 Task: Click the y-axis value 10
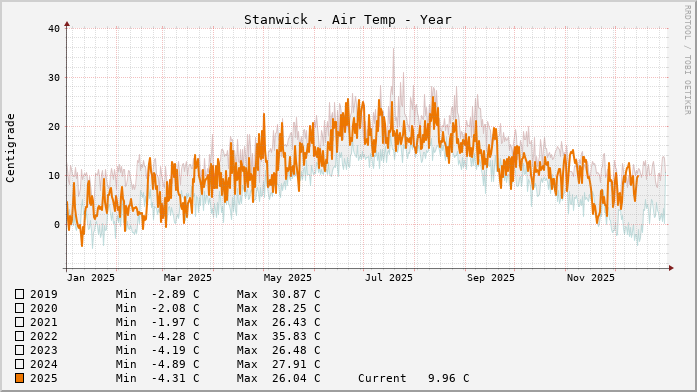[x=54, y=176]
